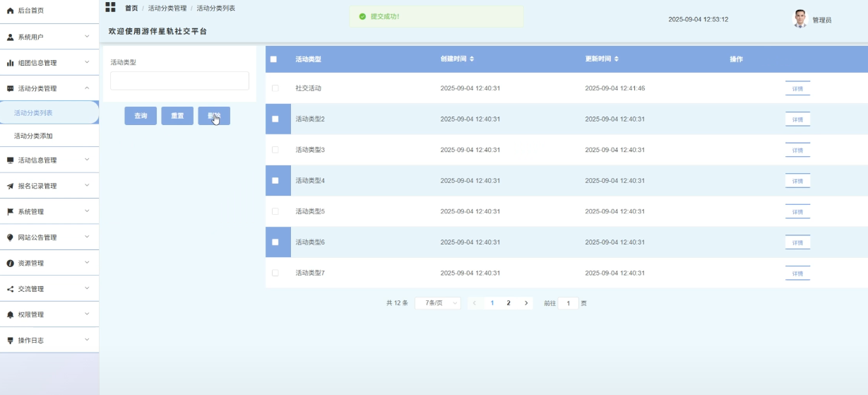The height and width of the screenshot is (395, 868).
Task: Go to page 2 in pagination
Action: point(509,303)
